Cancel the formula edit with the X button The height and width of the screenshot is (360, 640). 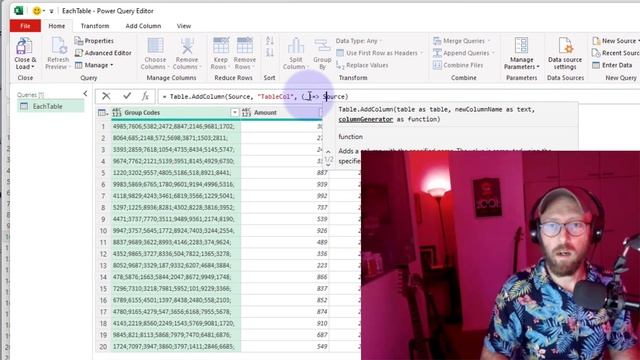tap(106, 96)
